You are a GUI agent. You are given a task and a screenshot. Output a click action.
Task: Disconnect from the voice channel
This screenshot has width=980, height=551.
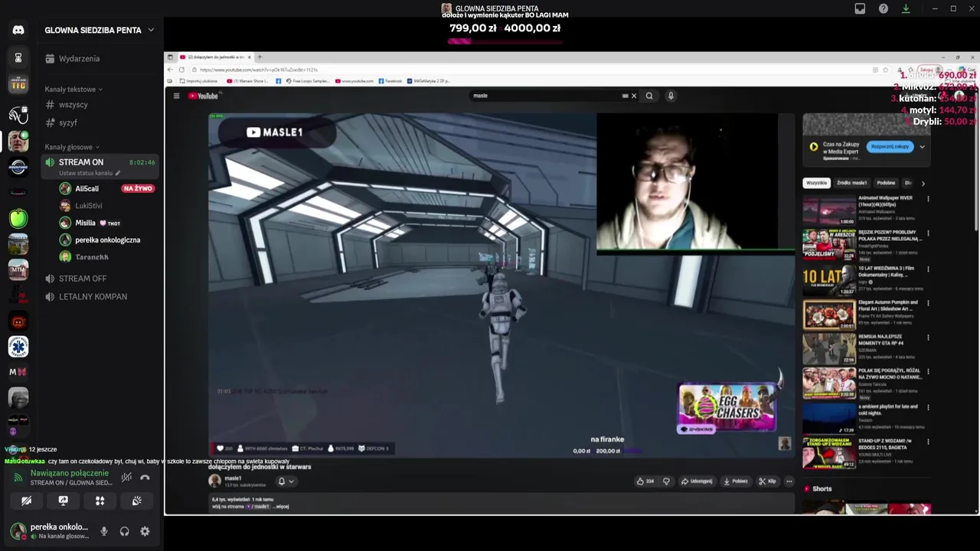pos(145,478)
